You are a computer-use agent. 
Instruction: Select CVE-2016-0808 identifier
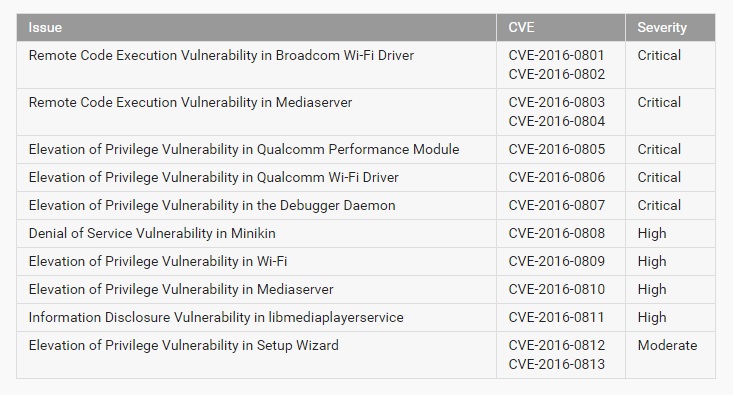tap(556, 233)
